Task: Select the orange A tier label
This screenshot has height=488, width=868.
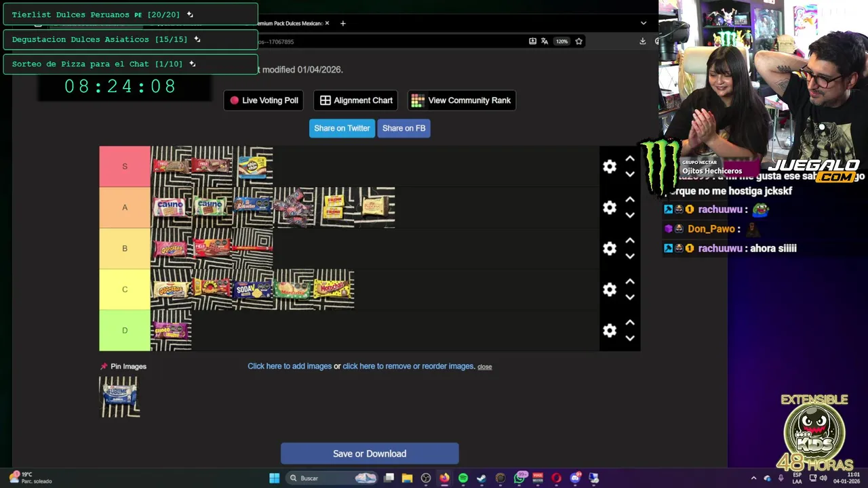Action: tap(125, 207)
